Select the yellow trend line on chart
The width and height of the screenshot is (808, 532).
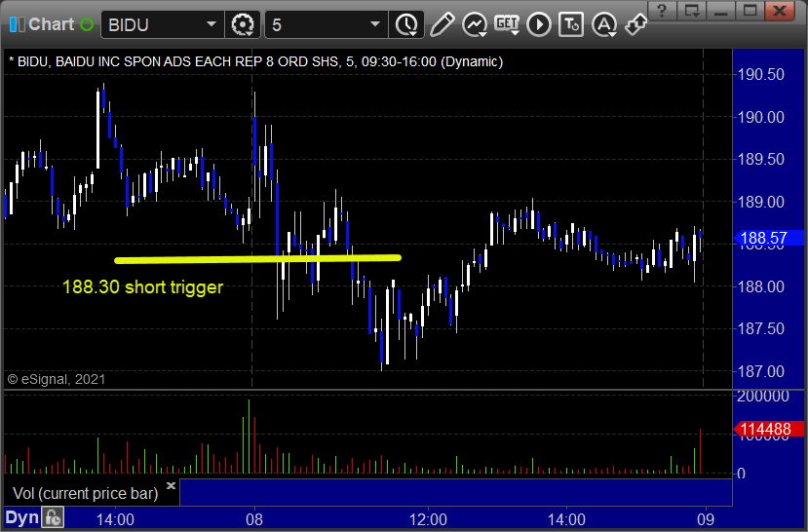coord(257,258)
